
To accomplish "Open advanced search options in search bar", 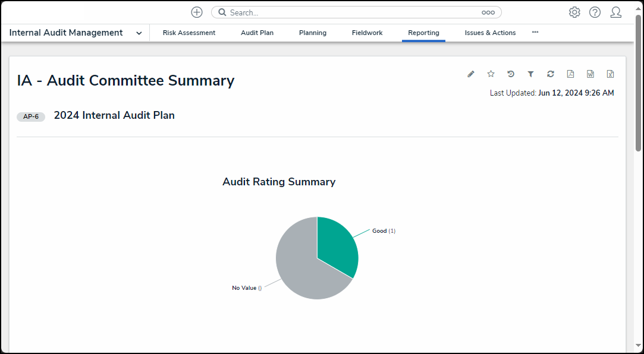I will 488,12.
